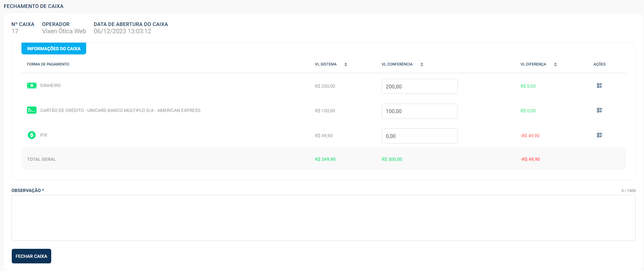Sort table by VL.CONFERÊNCIA column arrows
The height and width of the screenshot is (271, 644).
[421, 64]
